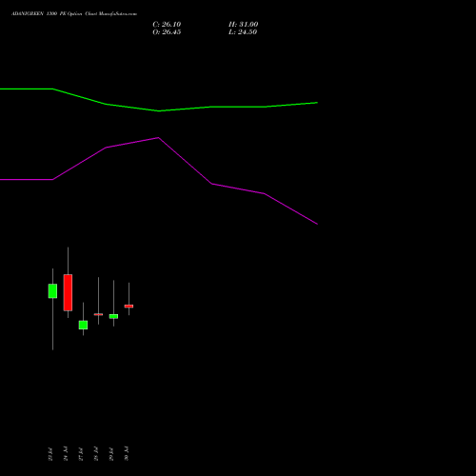Click the 24 Jul date label
Screen dimensions: 476x476
tap(66, 454)
